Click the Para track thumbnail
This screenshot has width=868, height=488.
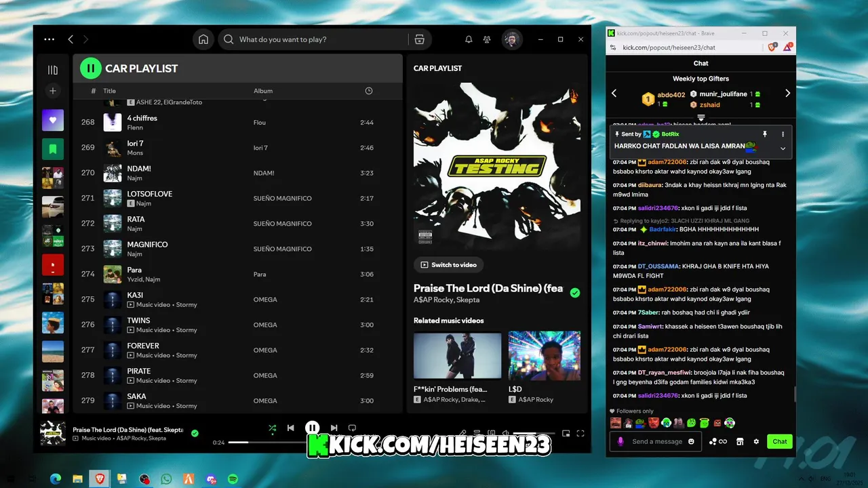pos(113,274)
